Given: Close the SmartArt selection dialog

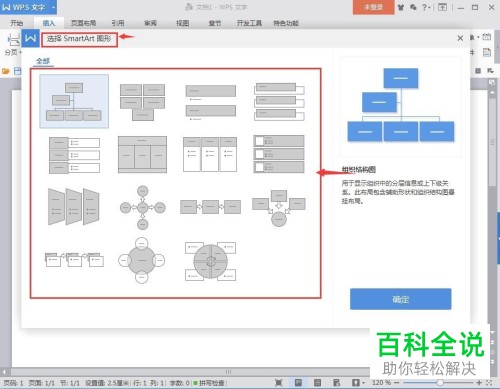Looking at the screenshot, I should [x=460, y=38].
